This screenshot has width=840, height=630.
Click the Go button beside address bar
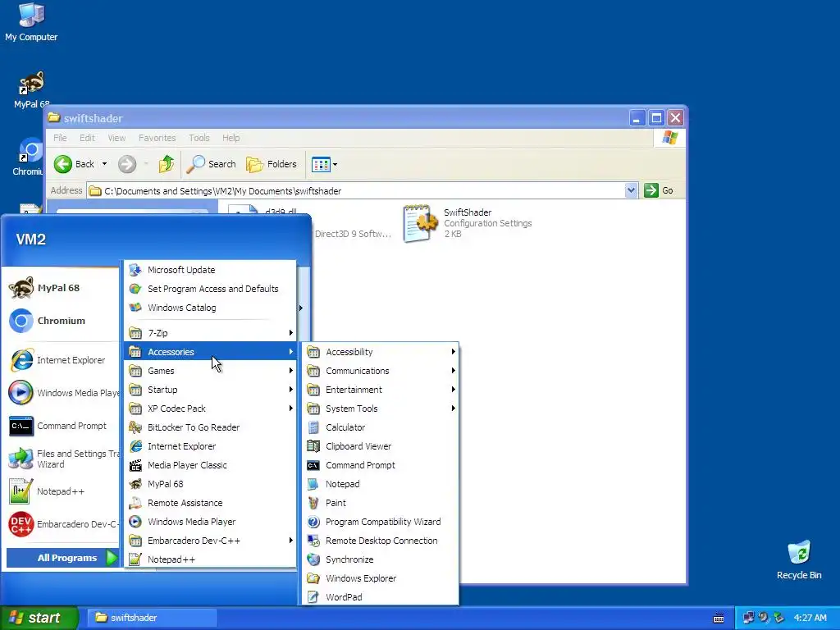[659, 190]
